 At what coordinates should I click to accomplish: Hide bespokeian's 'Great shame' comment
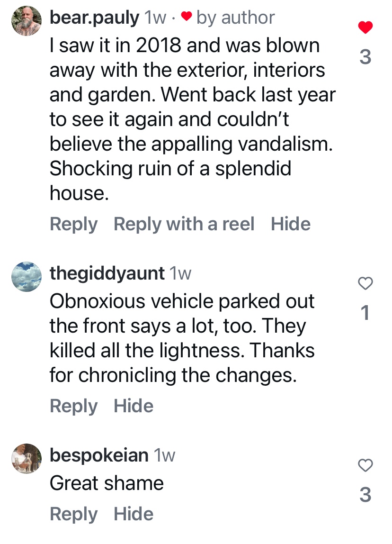coord(134,514)
